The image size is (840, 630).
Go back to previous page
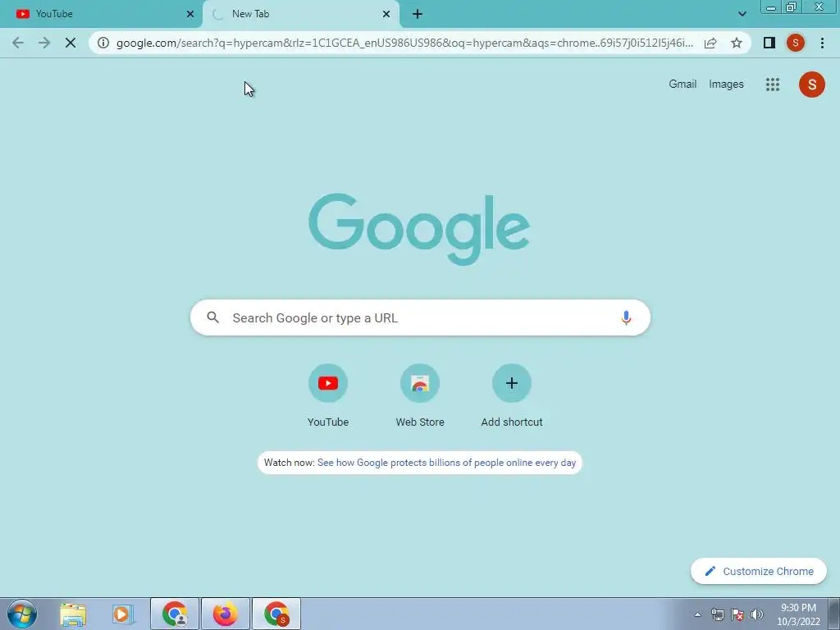coord(18,43)
